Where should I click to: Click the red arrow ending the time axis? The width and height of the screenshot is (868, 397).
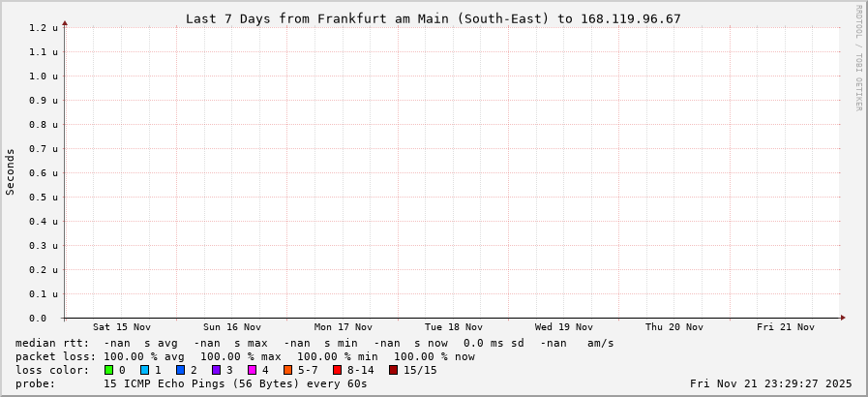tap(843, 318)
